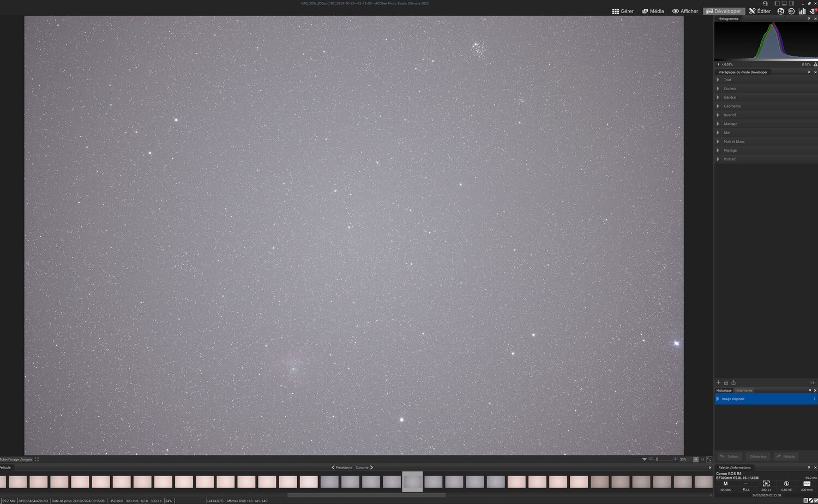The width and height of the screenshot is (818, 504).
Task: Add new preset with plus icon
Action: pyautogui.click(x=718, y=382)
